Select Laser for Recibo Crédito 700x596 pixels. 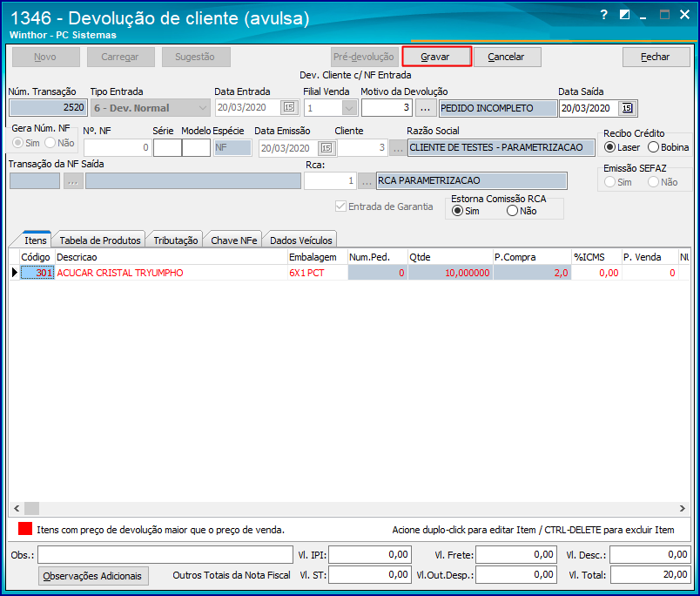pos(609,147)
